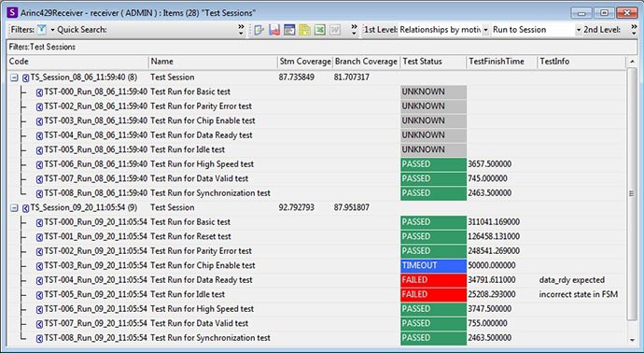Expand the overflow chevron after 2nd Level
The width and height of the screenshot is (644, 353).
click(x=634, y=30)
